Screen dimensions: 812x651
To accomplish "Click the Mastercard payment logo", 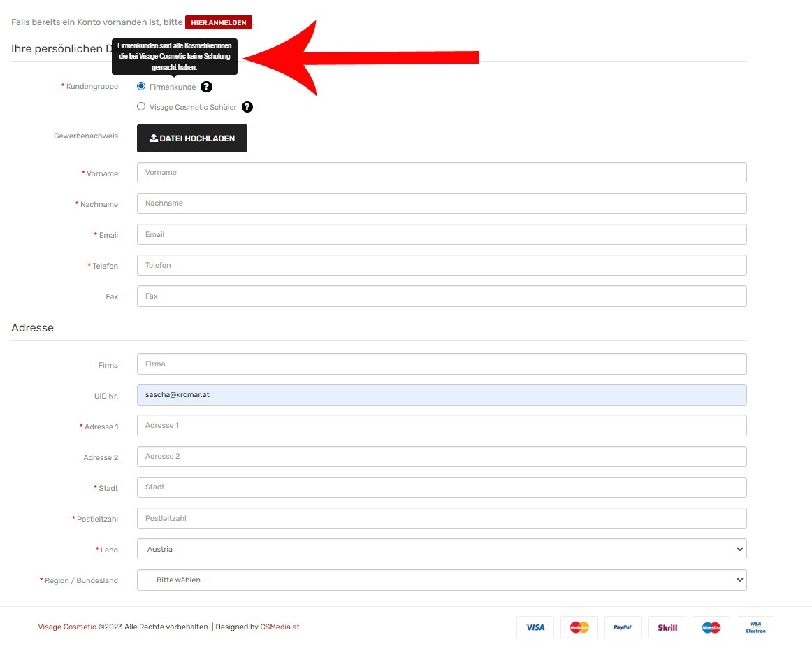I will coord(579,627).
